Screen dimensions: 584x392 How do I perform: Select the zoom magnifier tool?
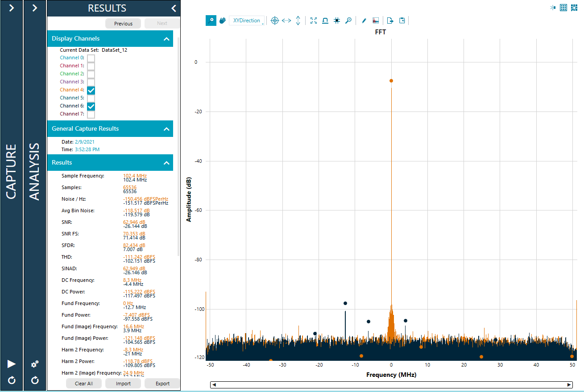(211, 21)
